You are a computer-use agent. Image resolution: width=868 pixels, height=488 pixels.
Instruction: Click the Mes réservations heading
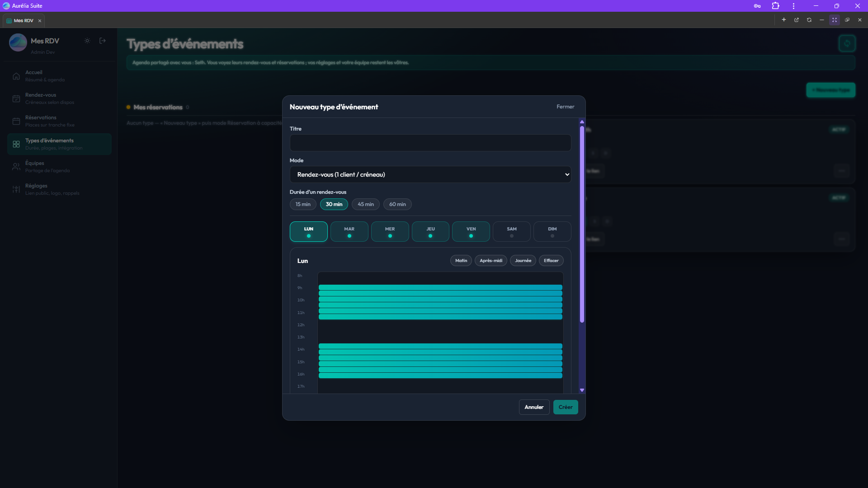click(158, 108)
